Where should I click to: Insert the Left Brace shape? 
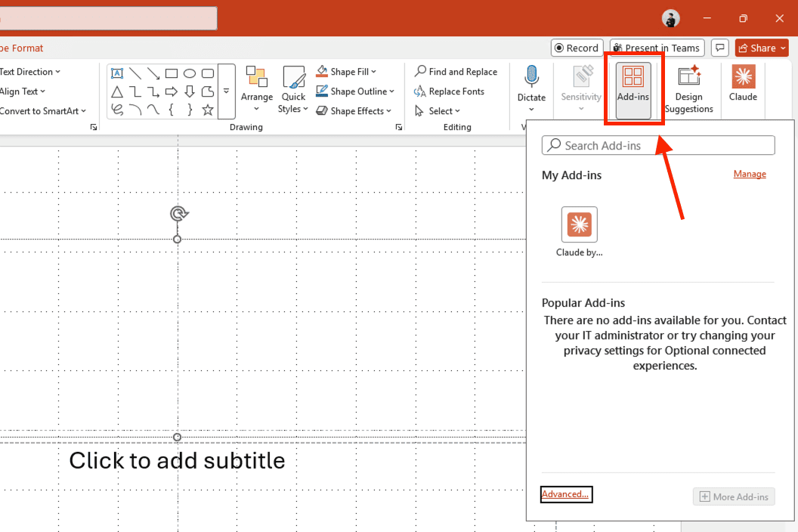(x=172, y=110)
